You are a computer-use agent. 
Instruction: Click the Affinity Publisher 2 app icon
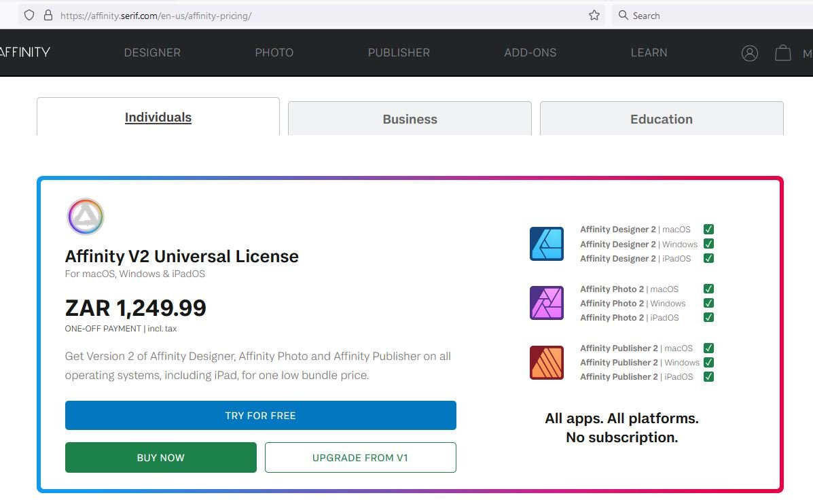pos(547,363)
